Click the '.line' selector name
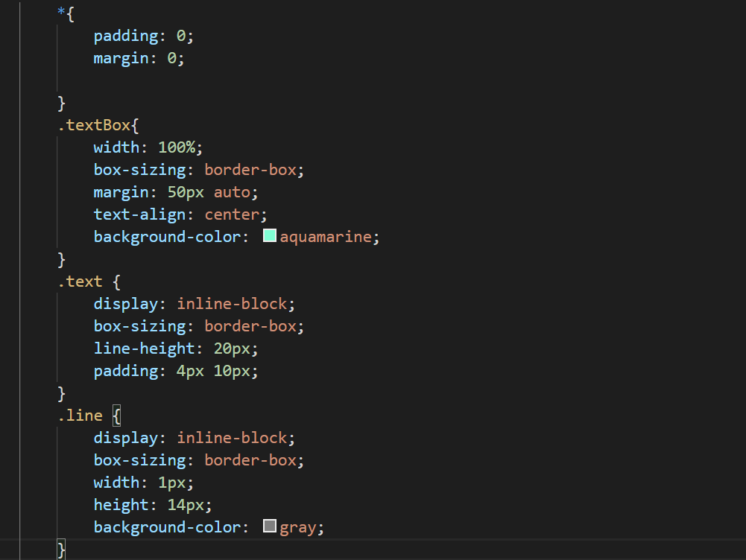Viewport: 746px width, 560px height. (x=80, y=416)
